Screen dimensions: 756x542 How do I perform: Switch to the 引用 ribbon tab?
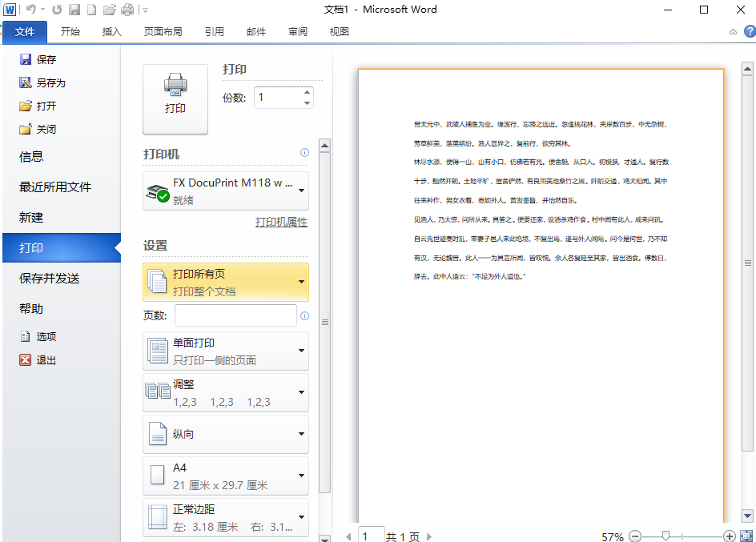215,32
